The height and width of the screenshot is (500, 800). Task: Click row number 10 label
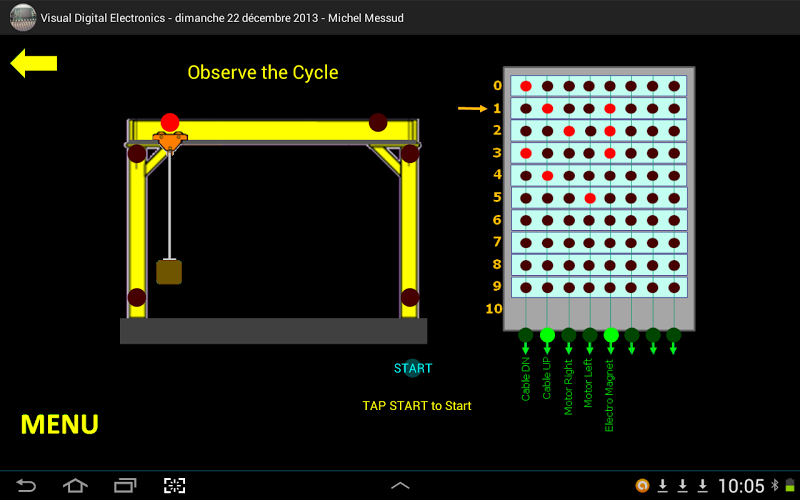(494, 309)
